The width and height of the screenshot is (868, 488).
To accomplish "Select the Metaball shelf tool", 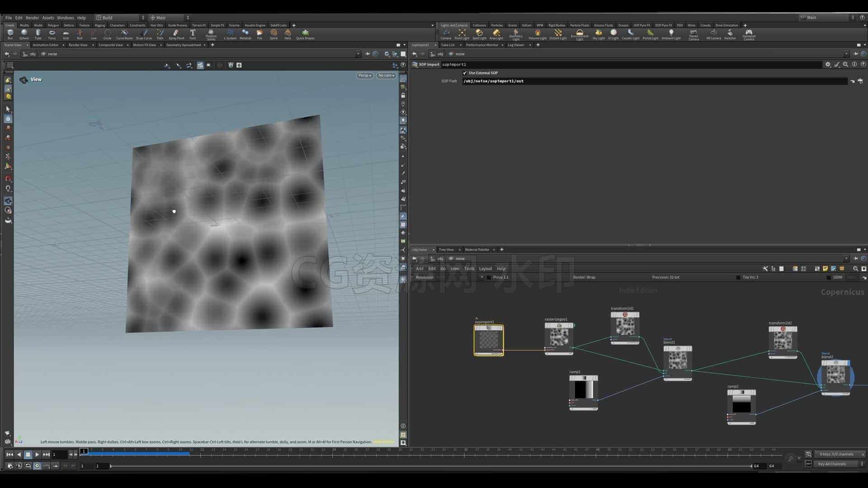I will point(245,34).
